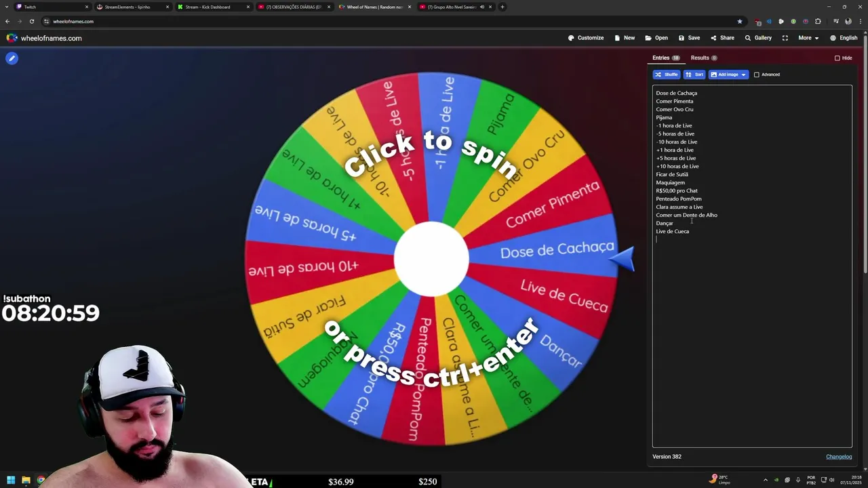Switch to StreamElements browser tab
This screenshot has height=488, width=868.
[132, 7]
